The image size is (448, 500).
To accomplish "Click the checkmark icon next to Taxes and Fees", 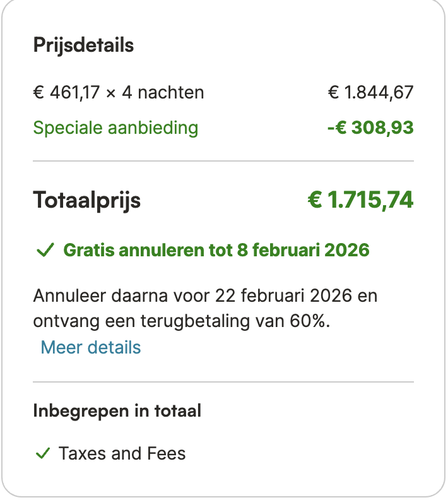I will click(x=43, y=453).
